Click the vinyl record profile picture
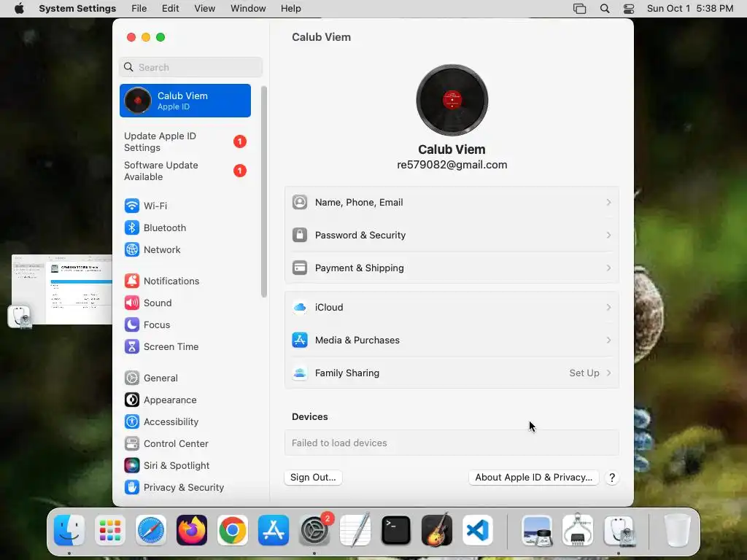This screenshot has height=560, width=747. tap(452, 100)
